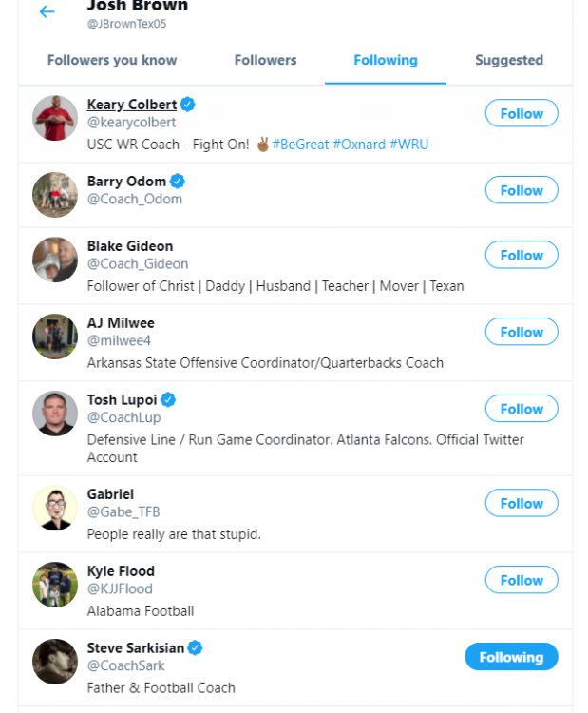
Task: Click the back arrow icon
Action: (x=47, y=12)
